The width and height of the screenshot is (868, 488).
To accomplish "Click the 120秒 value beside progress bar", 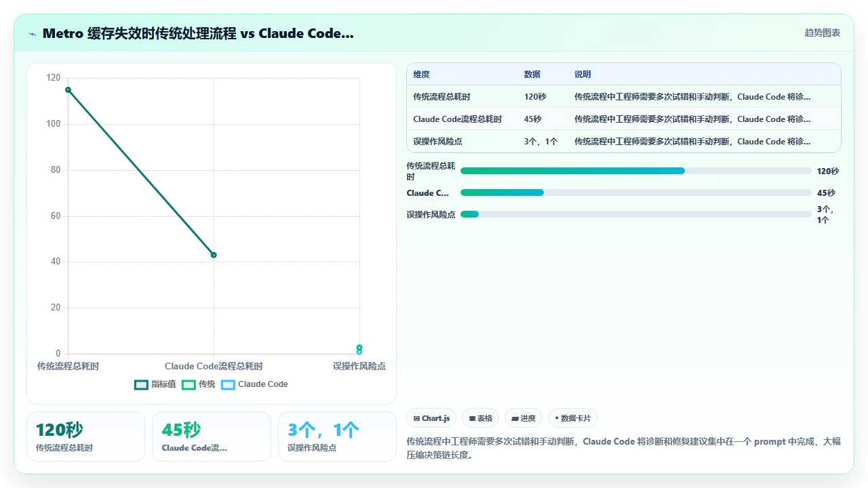I will point(827,171).
